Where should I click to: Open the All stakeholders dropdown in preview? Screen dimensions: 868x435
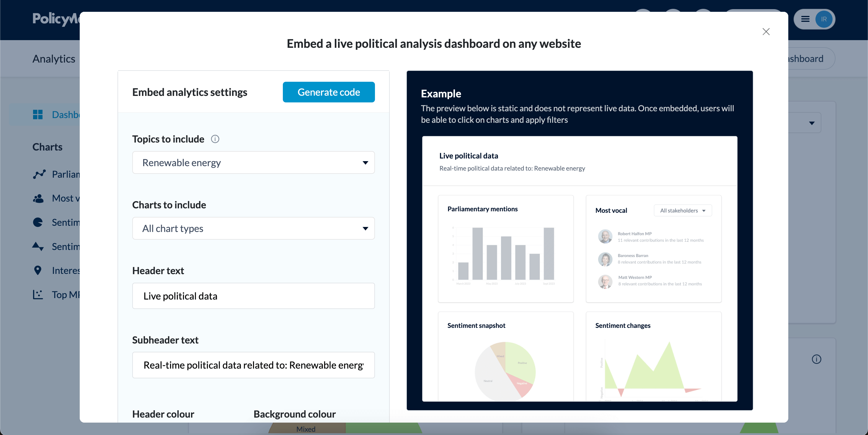[x=683, y=210]
